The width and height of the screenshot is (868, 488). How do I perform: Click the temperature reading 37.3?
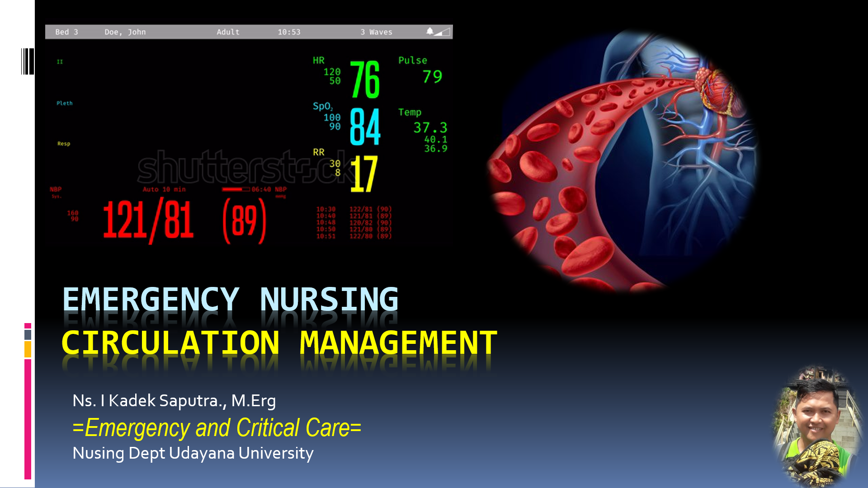point(430,128)
